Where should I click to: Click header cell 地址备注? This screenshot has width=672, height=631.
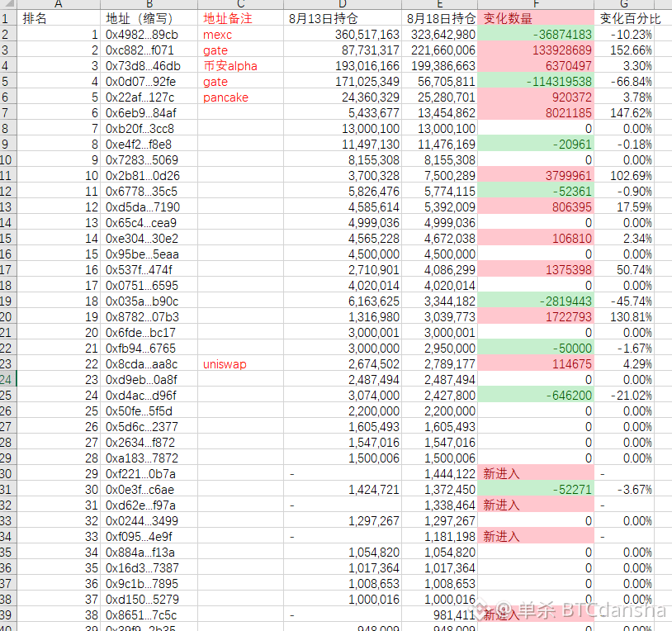(x=240, y=18)
